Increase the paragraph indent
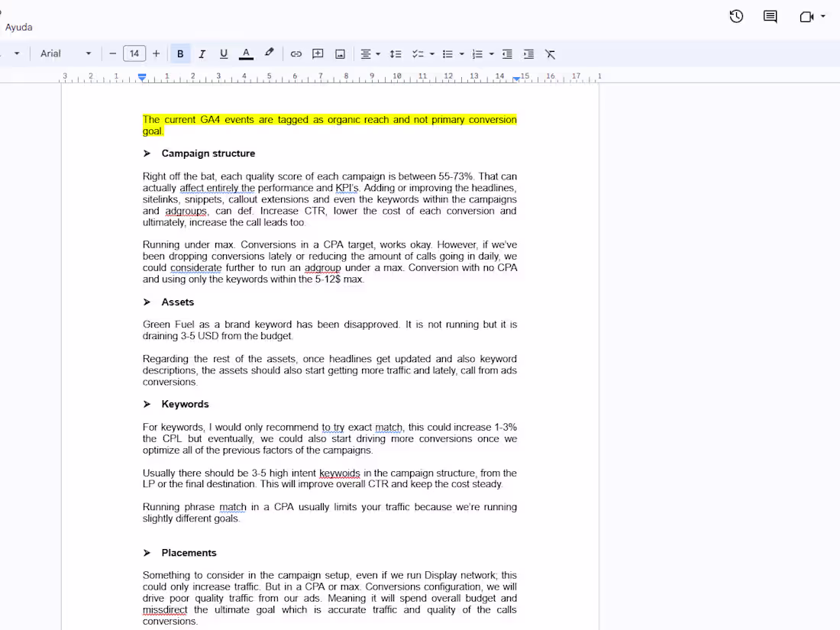 click(528, 53)
